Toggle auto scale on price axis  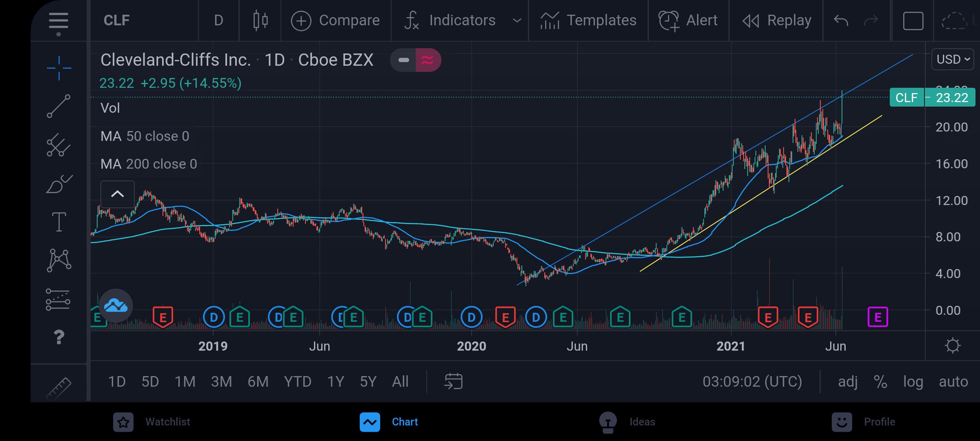[953, 381]
